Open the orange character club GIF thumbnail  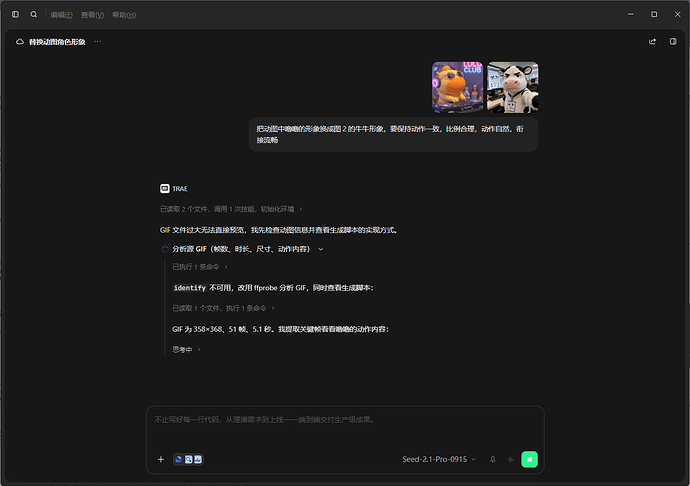tap(458, 87)
